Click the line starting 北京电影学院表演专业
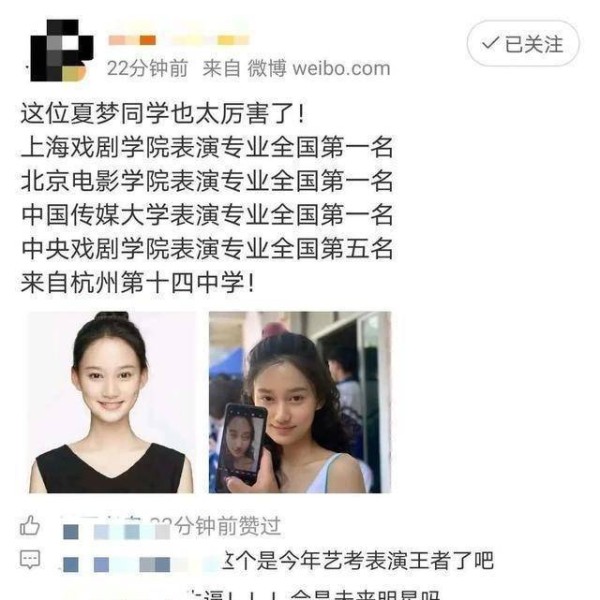600x600 pixels. tap(207, 181)
